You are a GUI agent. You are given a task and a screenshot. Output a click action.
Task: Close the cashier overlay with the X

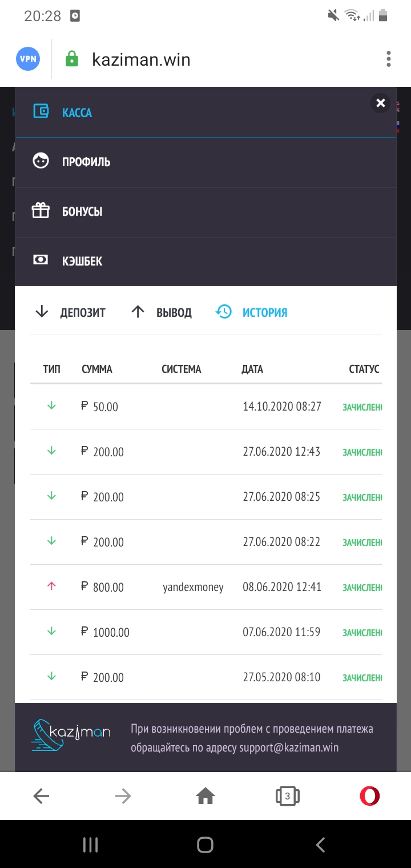[380, 103]
